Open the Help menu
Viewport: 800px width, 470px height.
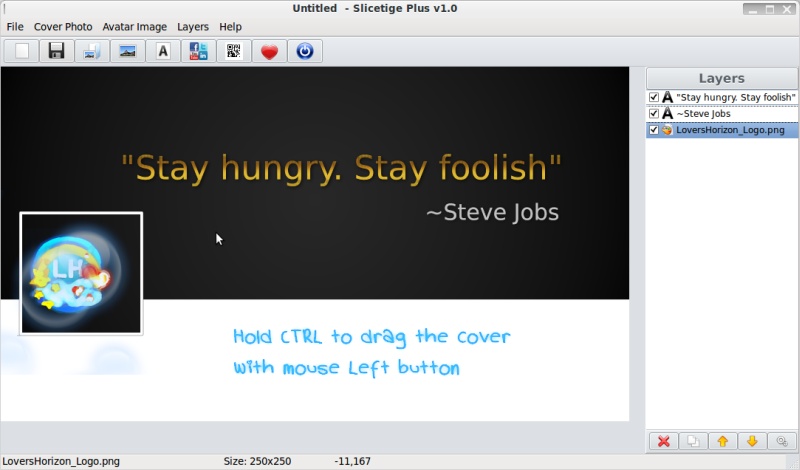tap(230, 27)
